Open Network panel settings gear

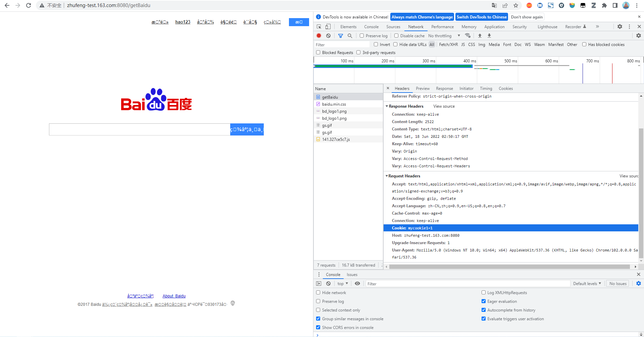[638, 36]
